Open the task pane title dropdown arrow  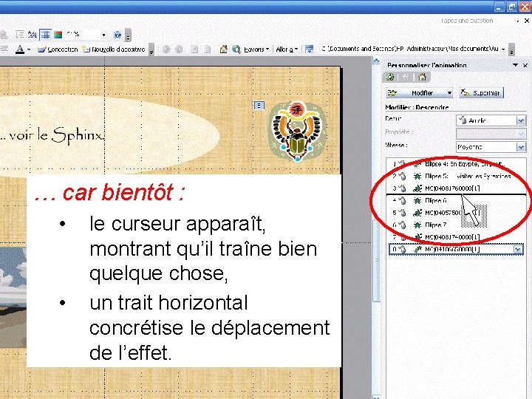pyautogui.click(x=516, y=65)
